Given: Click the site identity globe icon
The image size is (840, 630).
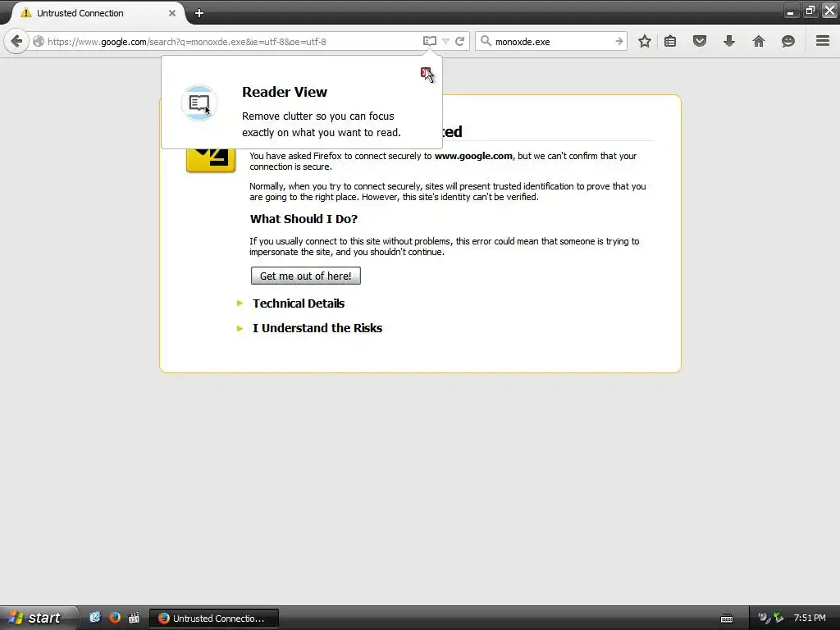Looking at the screenshot, I should coord(39,41).
